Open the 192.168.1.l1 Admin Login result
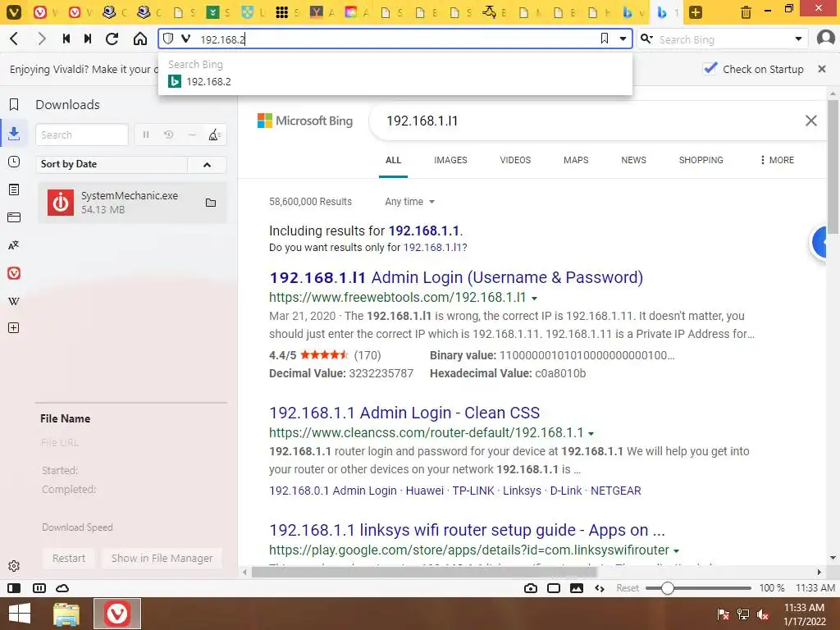The width and height of the screenshot is (840, 630). [456, 277]
